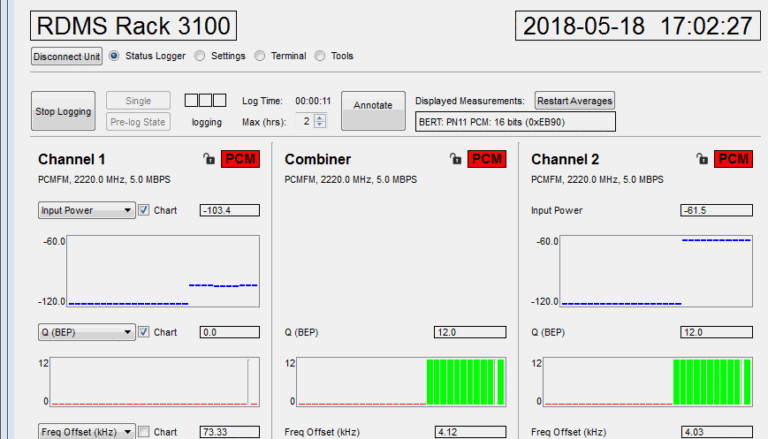This screenshot has height=439, width=768.
Task: Uncheck Chart checkbox for Q (BEP)
Action: [x=144, y=332]
